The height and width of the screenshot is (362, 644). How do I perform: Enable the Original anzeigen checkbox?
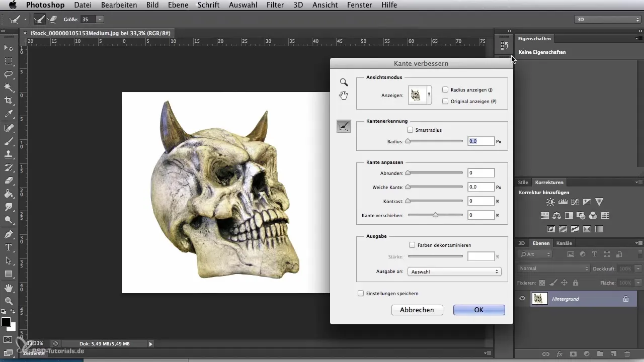pos(445,101)
